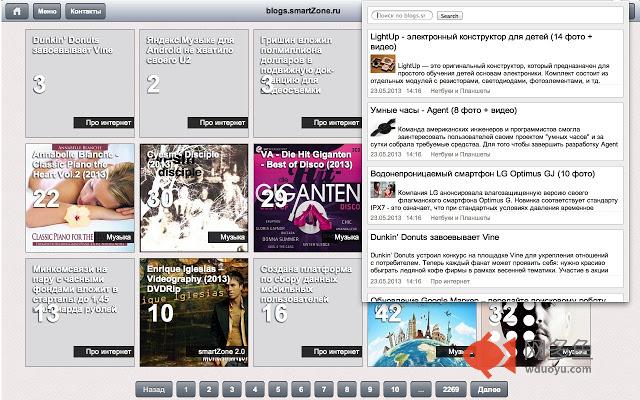Open LG Optimus GJ thumbnail image
The width and height of the screenshot is (640, 400).
[383, 190]
